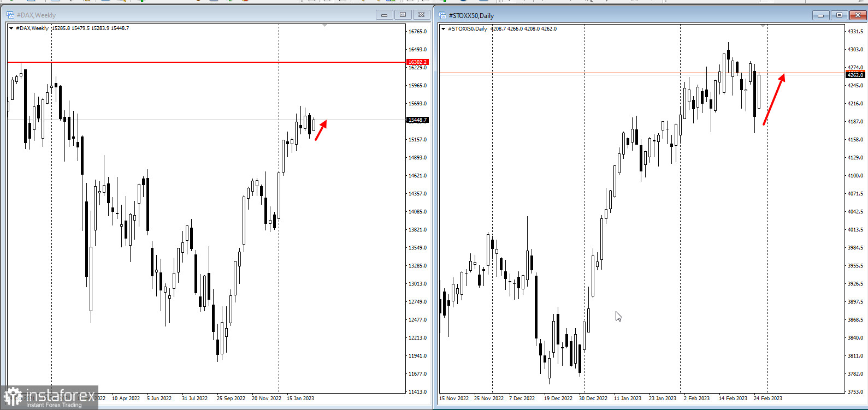Click the 16765.0 level on DAX price scale
The height and width of the screenshot is (410, 868).
click(x=418, y=32)
